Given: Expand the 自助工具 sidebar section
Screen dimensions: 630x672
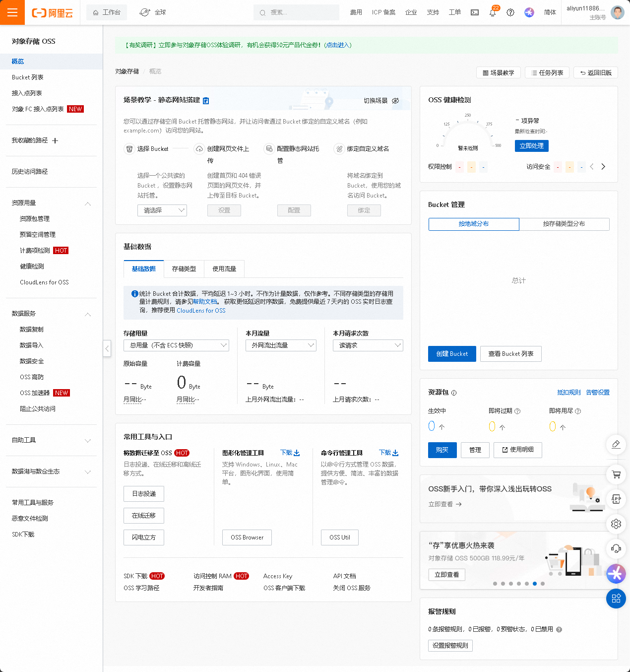Looking at the screenshot, I should coord(88,441).
